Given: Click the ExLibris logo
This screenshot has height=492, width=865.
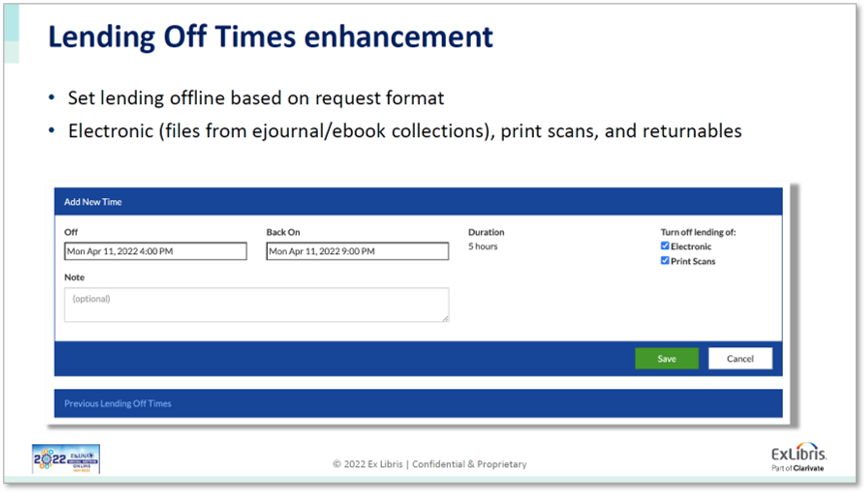Looking at the screenshot, I should [798, 455].
